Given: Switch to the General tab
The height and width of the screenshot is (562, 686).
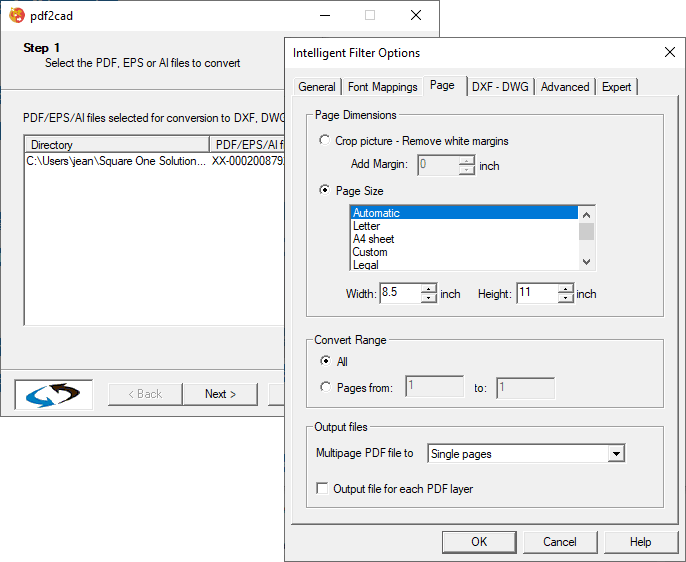Looking at the screenshot, I should coord(317,87).
